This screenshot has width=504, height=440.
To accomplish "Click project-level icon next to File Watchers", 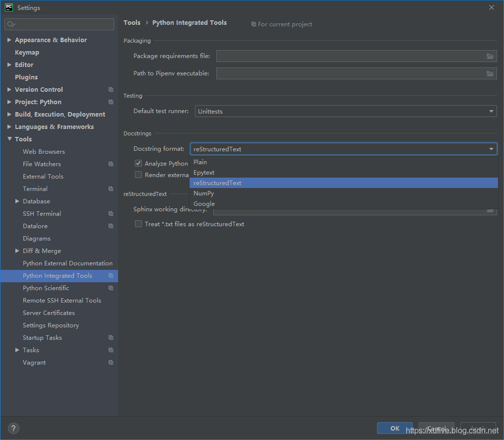I will (111, 164).
